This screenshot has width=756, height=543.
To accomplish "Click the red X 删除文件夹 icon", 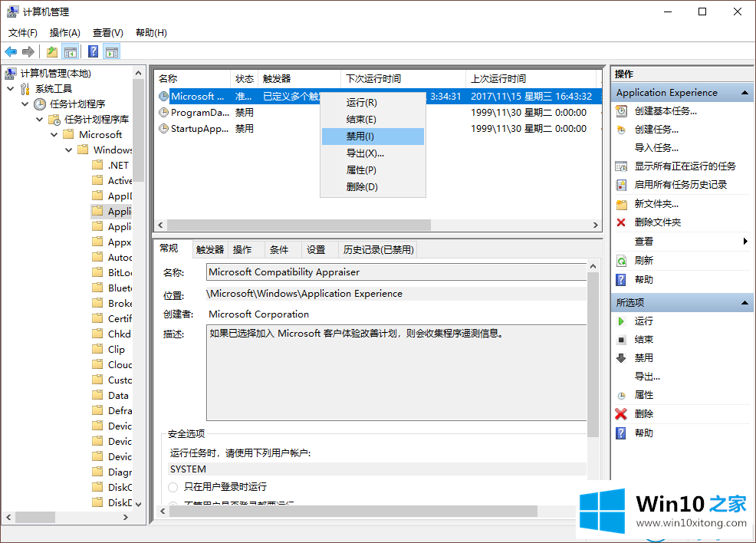I will (x=621, y=222).
